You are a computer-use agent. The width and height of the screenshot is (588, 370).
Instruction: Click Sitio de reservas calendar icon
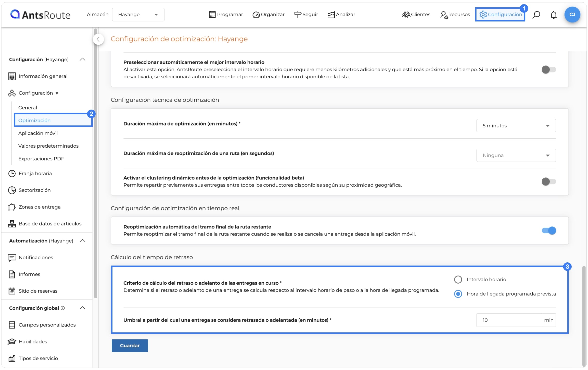(x=12, y=291)
